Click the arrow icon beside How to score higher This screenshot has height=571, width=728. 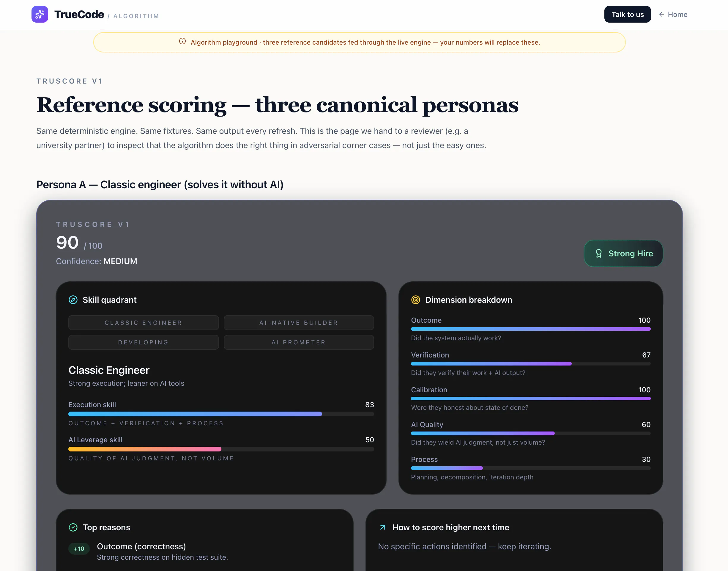[383, 527]
